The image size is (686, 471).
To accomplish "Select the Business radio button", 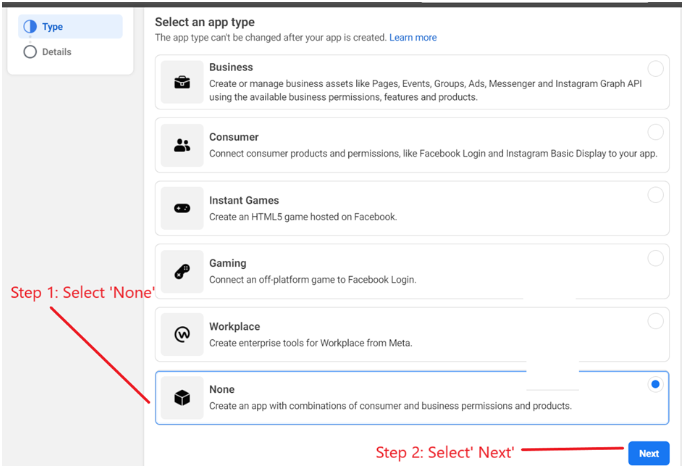I will (655, 69).
